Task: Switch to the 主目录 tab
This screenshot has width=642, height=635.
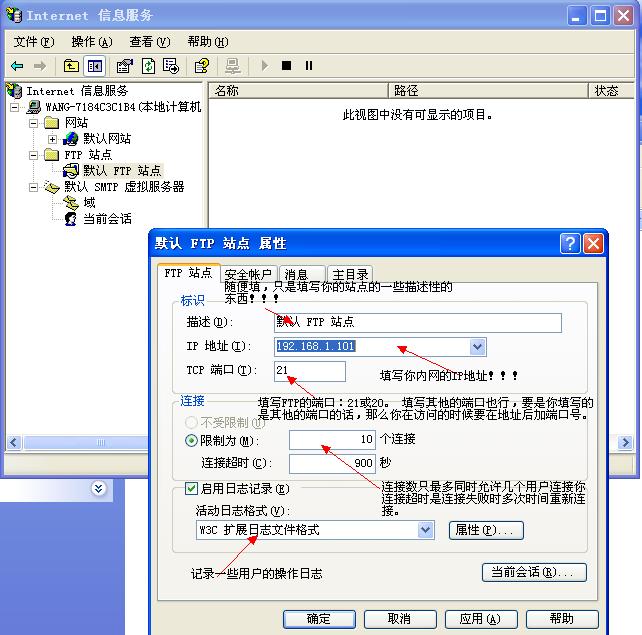Action: [x=350, y=274]
